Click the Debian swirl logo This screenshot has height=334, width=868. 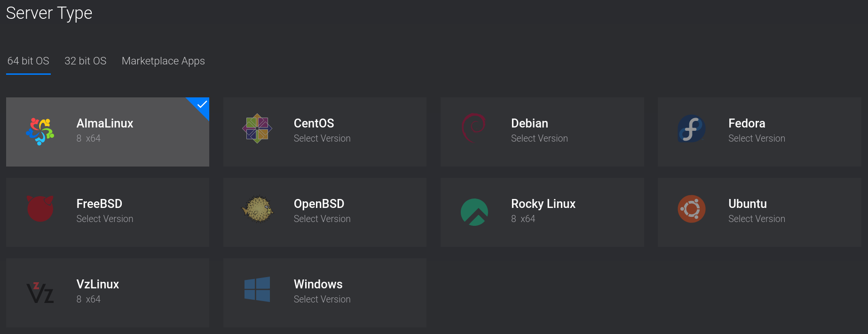point(474,127)
